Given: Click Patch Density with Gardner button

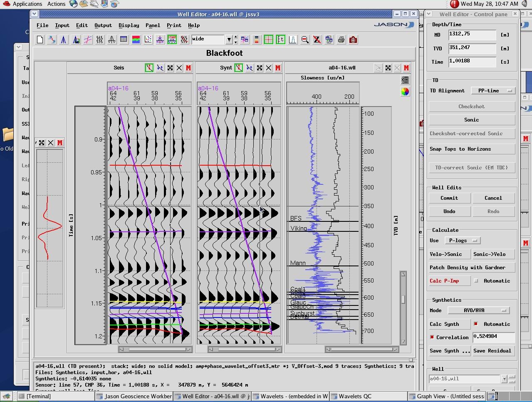Looking at the screenshot, I should coord(472,268).
